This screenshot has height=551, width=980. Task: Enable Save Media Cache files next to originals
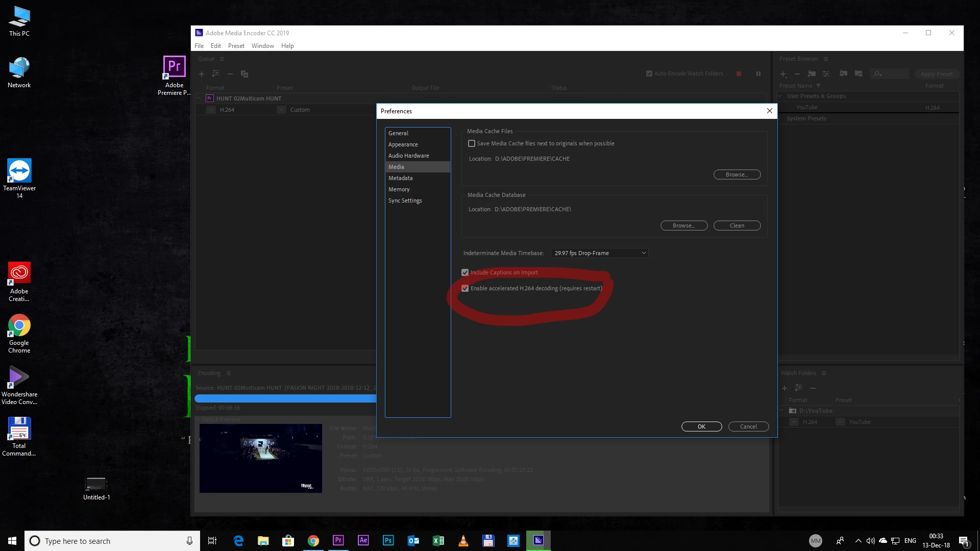472,144
